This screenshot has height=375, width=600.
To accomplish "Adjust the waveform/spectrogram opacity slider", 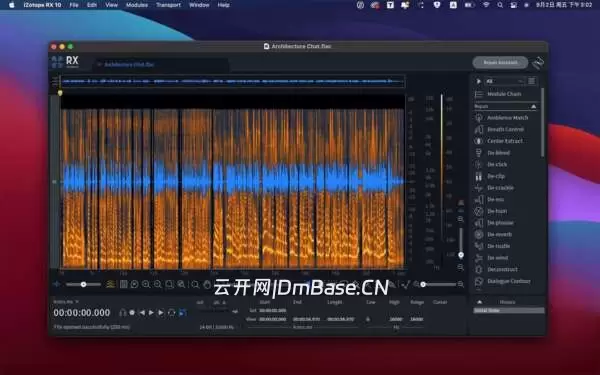I will tap(83, 284).
